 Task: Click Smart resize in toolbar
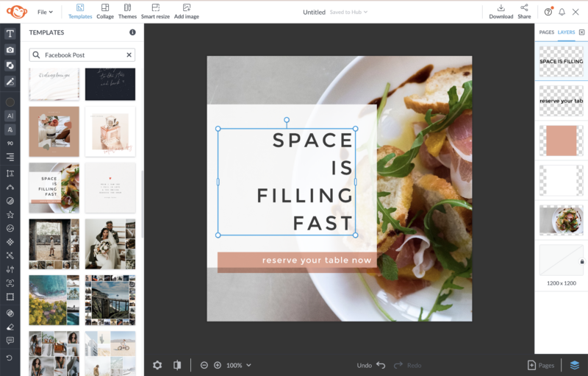click(x=155, y=12)
